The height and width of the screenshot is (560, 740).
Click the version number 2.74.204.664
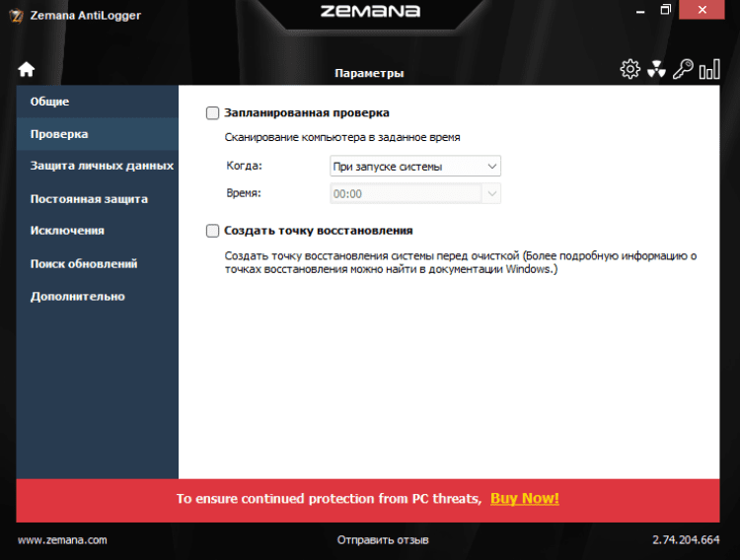pyautogui.click(x=686, y=540)
